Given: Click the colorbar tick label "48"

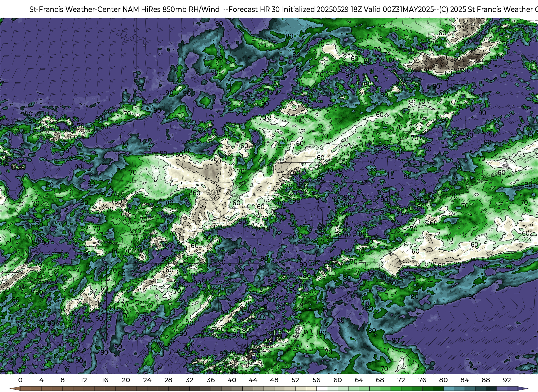Looking at the screenshot, I should click(x=274, y=380).
